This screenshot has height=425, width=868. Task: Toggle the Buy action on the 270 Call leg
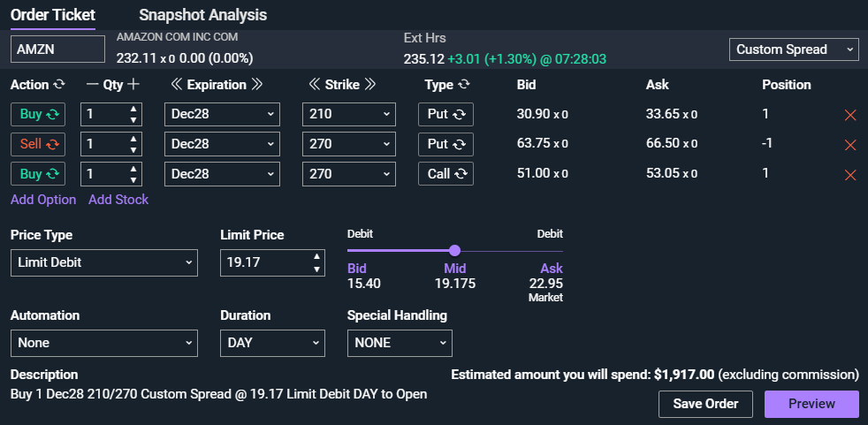(x=38, y=174)
